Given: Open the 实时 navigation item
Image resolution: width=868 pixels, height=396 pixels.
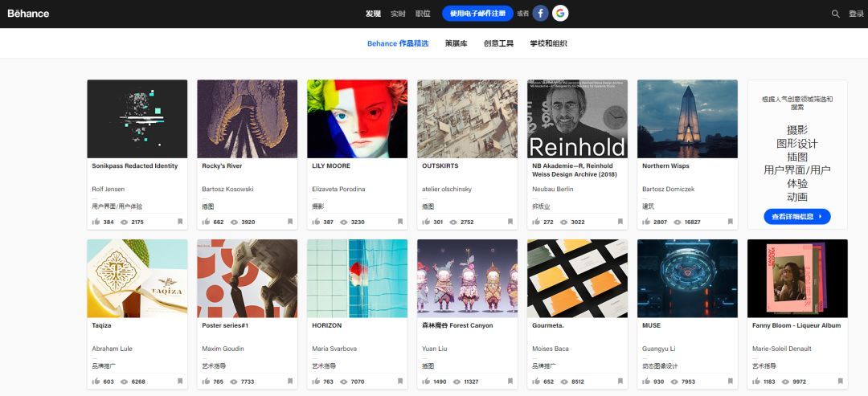Looking at the screenshot, I should (x=398, y=14).
